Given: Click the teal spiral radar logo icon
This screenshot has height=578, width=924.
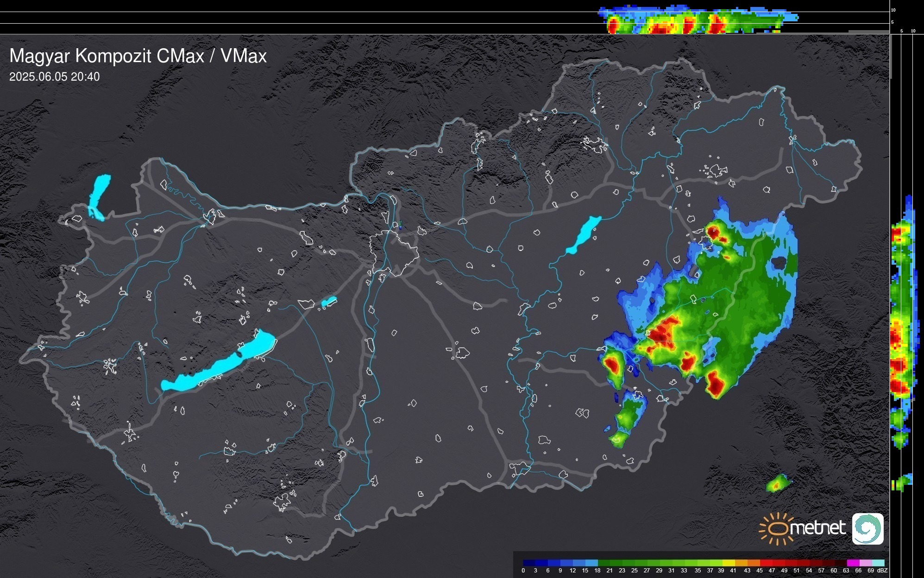Looking at the screenshot, I should point(867,528).
